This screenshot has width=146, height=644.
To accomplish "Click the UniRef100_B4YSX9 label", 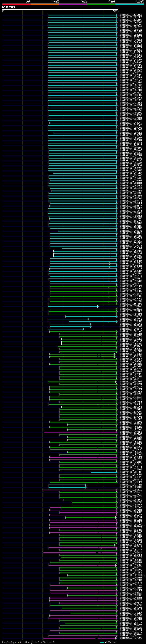I will 131,93.
